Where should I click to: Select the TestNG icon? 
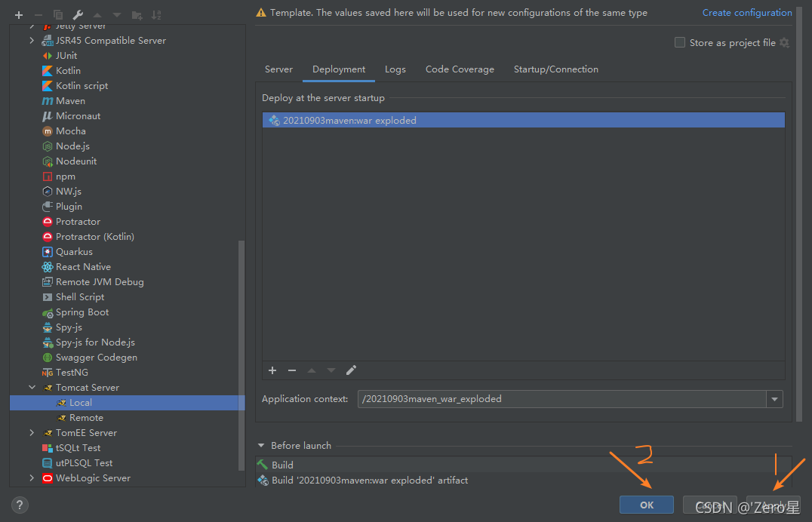[47, 373]
